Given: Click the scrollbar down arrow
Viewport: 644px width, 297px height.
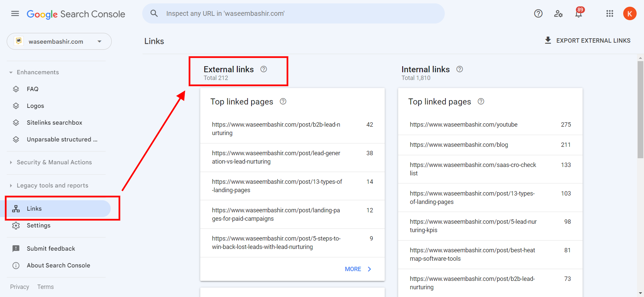Looking at the screenshot, I should 640,293.
